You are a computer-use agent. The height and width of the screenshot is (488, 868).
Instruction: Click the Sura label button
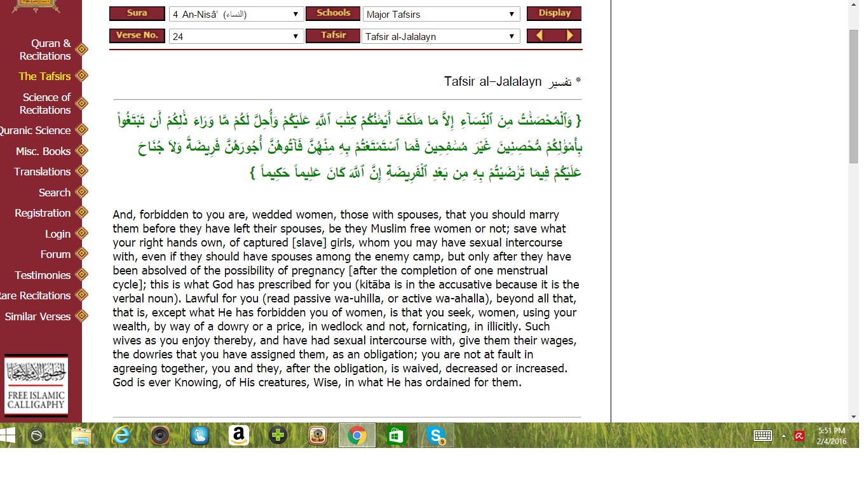[137, 13]
